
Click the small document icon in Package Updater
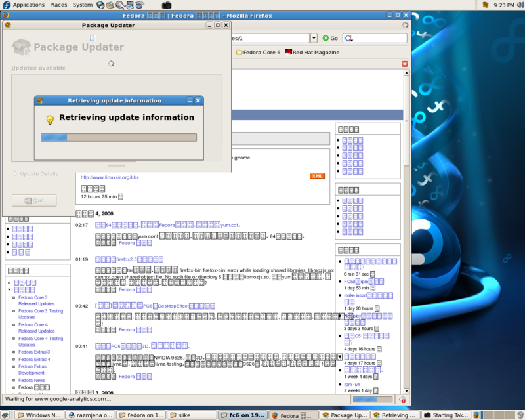point(92,38)
